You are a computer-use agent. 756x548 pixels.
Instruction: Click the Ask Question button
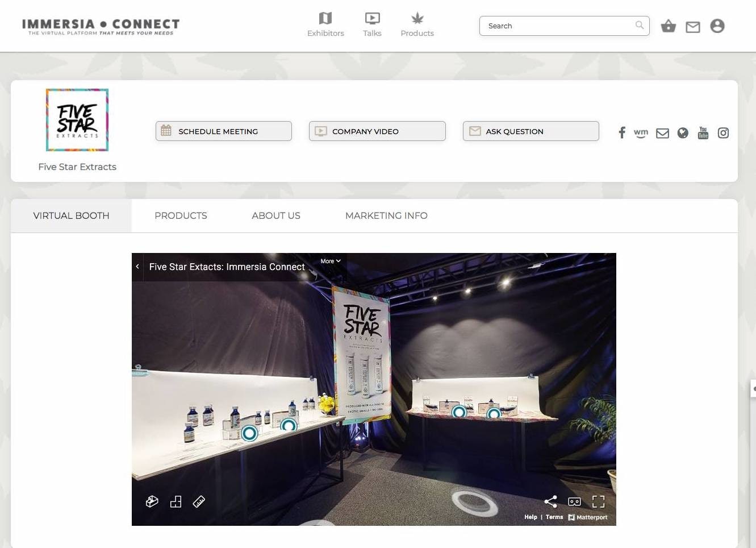click(531, 131)
